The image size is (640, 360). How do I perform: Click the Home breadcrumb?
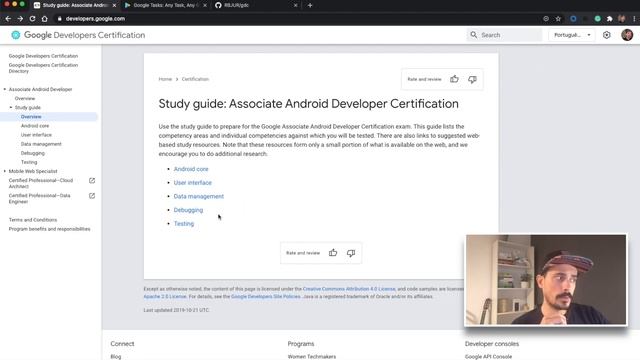click(165, 79)
